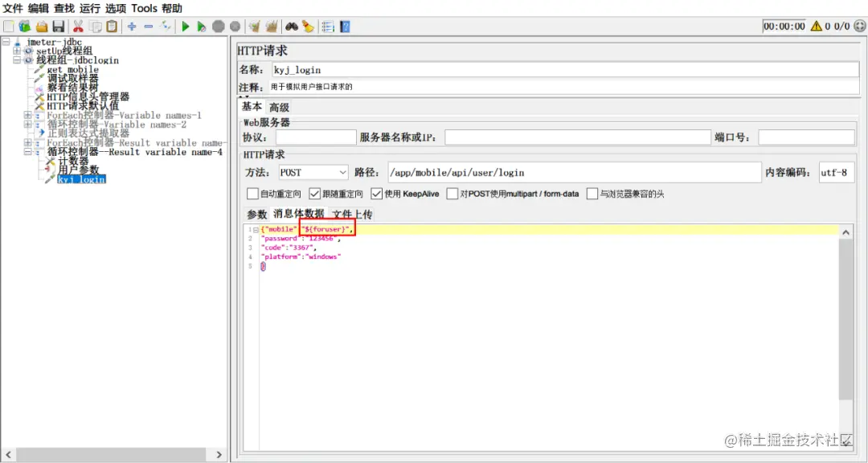Open the 编辑 menu
Screen dimensions: 868x463
click(39, 8)
